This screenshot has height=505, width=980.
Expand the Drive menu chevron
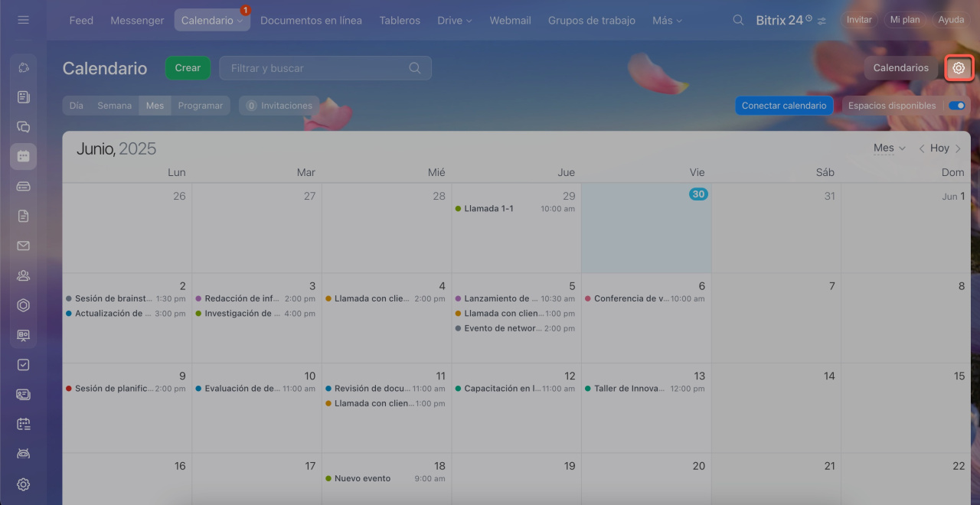469,21
